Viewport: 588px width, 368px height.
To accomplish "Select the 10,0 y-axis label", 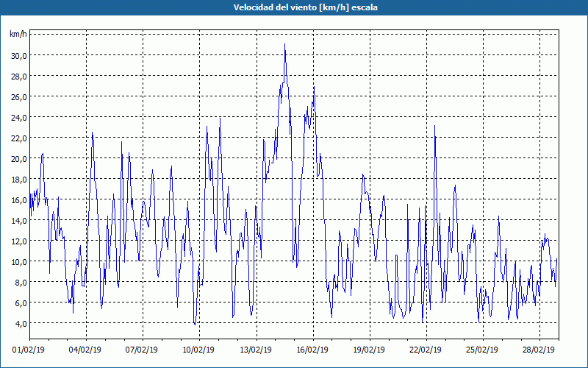I will click(18, 262).
